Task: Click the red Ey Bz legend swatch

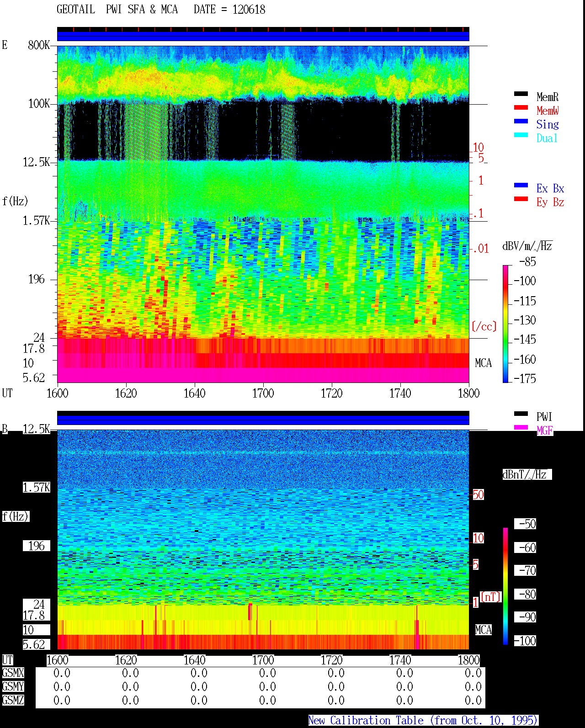Action: (x=521, y=199)
